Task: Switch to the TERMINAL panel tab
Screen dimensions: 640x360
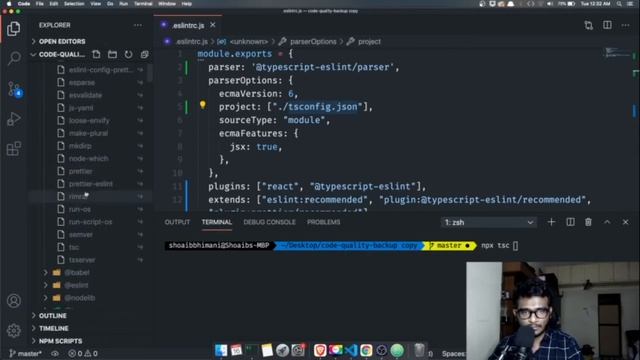Action: (216, 222)
